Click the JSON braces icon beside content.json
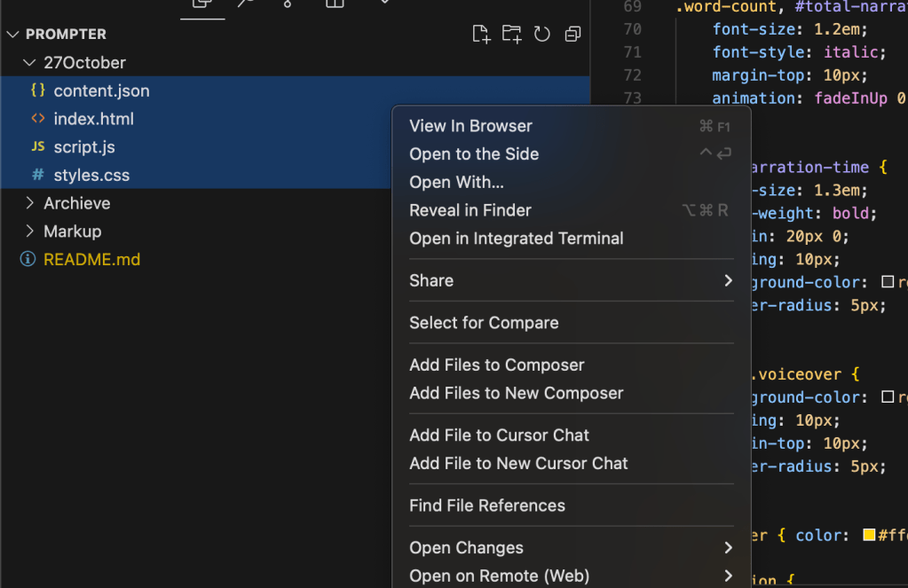The image size is (908, 588). point(38,90)
